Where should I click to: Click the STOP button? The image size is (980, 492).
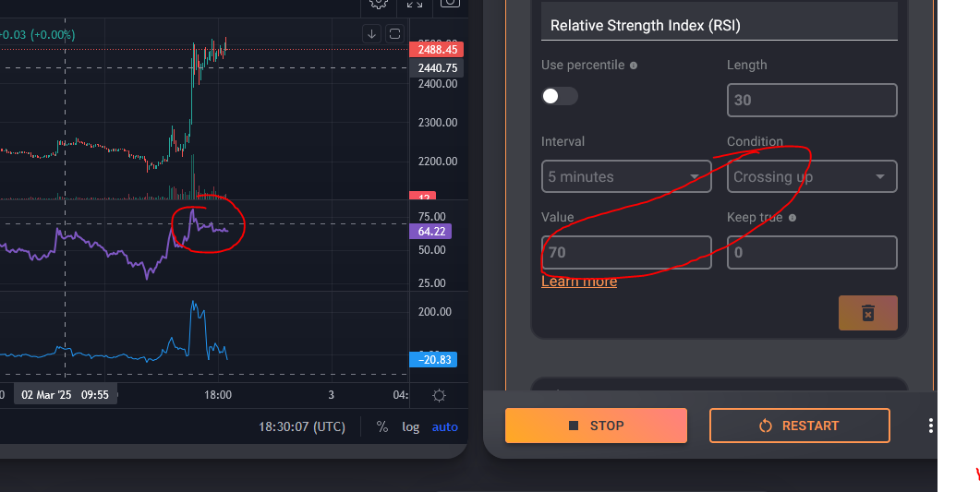tap(596, 426)
